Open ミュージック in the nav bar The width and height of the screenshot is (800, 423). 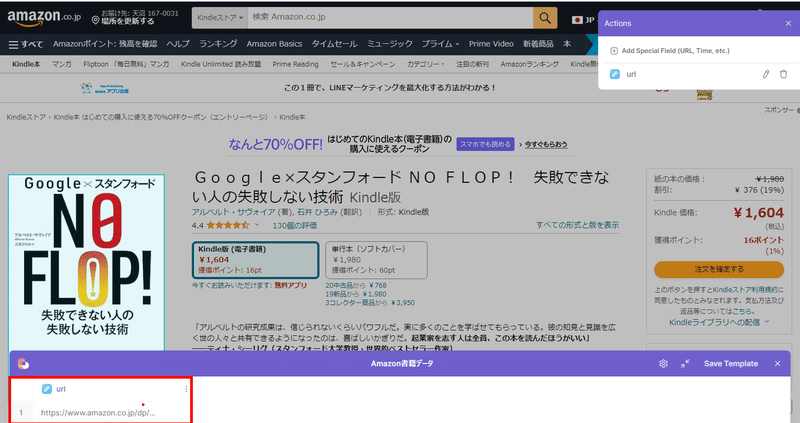tap(389, 44)
